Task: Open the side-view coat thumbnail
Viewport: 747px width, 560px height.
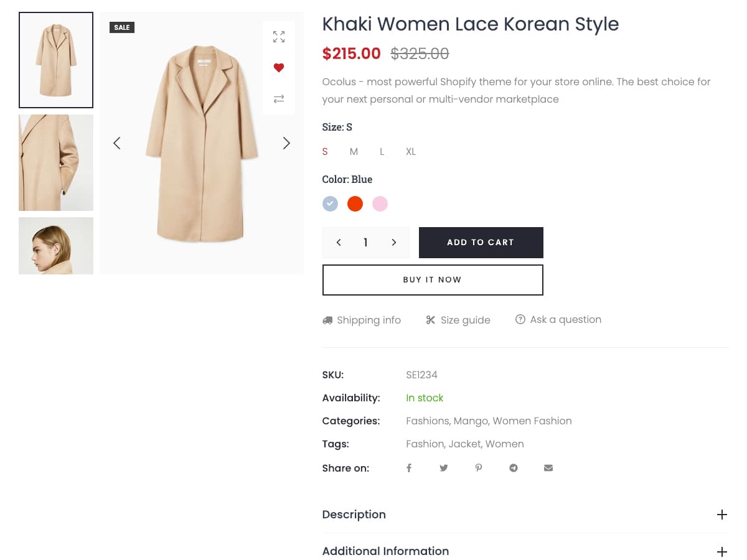Action: 56,162
